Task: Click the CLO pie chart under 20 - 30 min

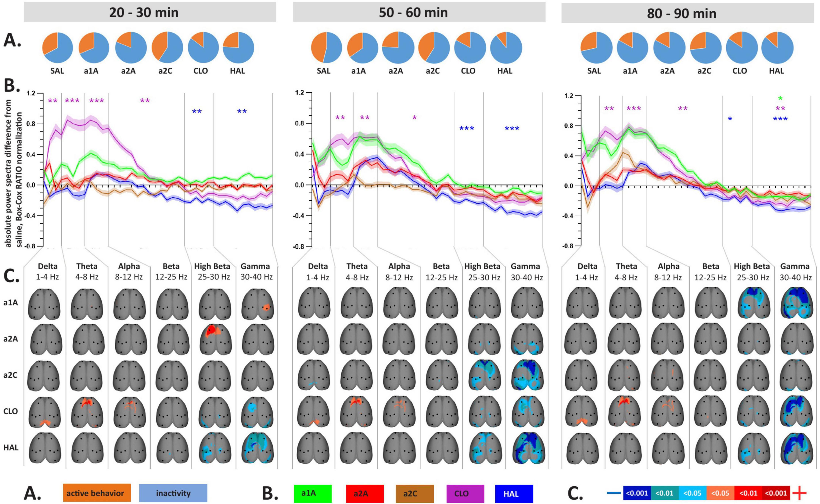Action: point(203,48)
